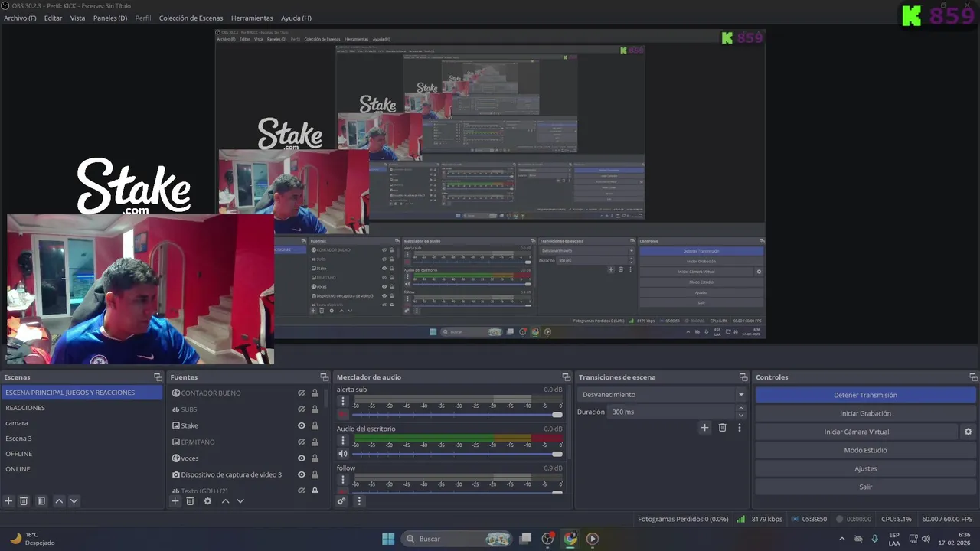Image resolution: width=980 pixels, height=551 pixels.
Task: Pop out the Escenas dock
Action: coord(158,377)
